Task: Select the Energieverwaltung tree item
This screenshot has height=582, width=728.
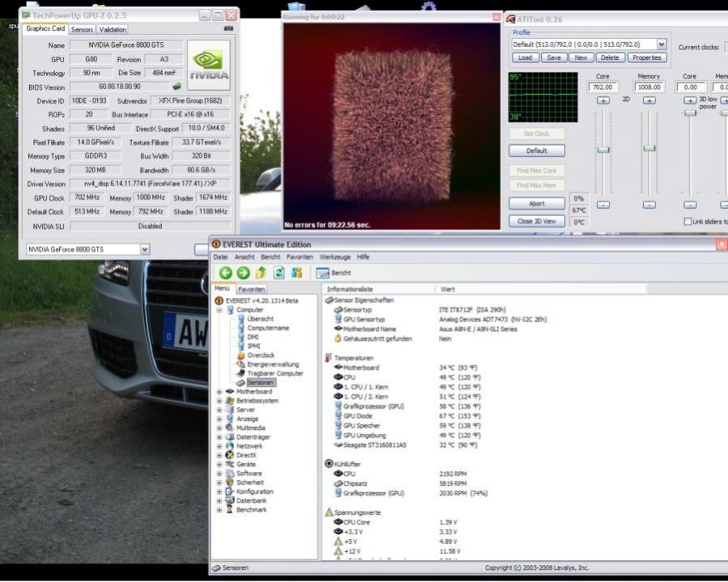Action: 273,364
